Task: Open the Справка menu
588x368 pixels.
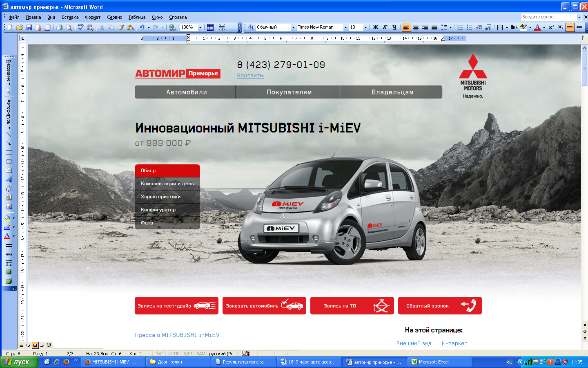Action: 178,17
